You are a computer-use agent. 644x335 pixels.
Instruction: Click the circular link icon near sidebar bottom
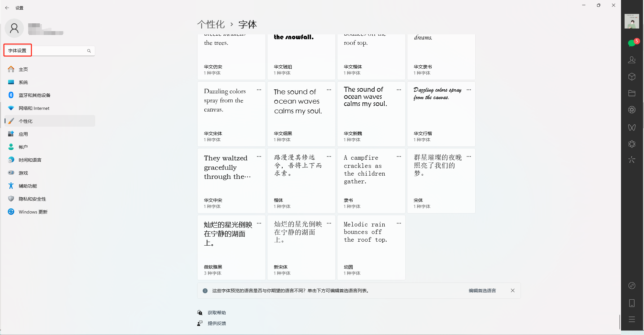point(632,285)
